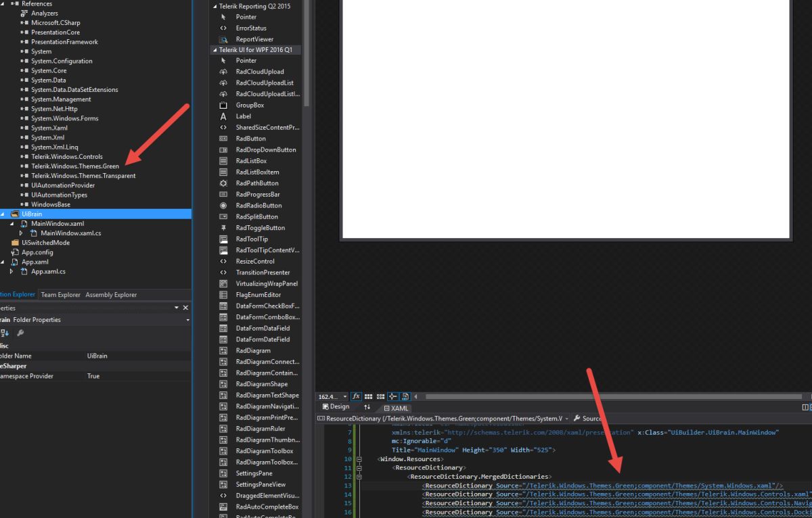Select the RadDiagramRuler control icon
The height and width of the screenshot is (518, 812).
pyautogui.click(x=223, y=429)
